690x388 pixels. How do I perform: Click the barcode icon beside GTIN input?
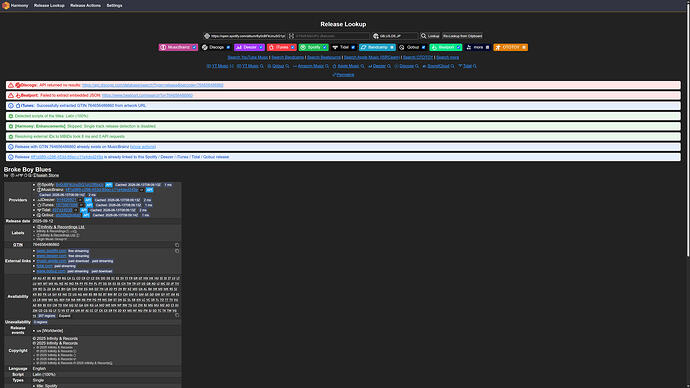point(291,36)
